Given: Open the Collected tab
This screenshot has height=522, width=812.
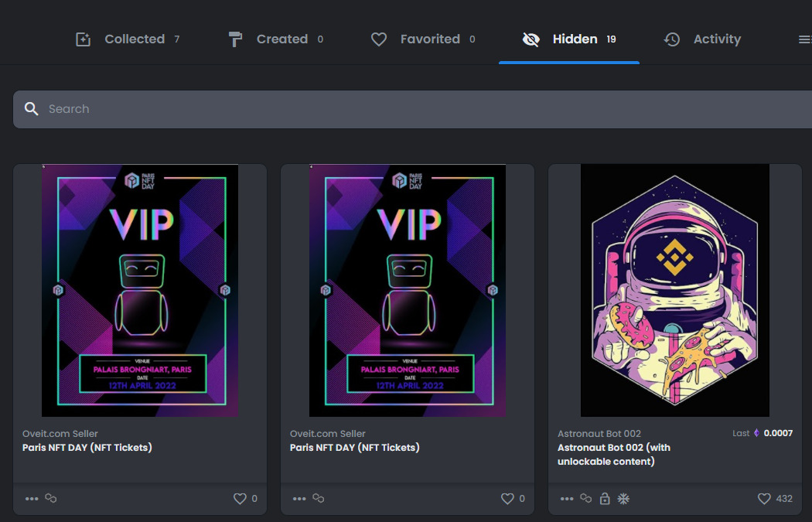Looking at the screenshot, I should click(127, 39).
